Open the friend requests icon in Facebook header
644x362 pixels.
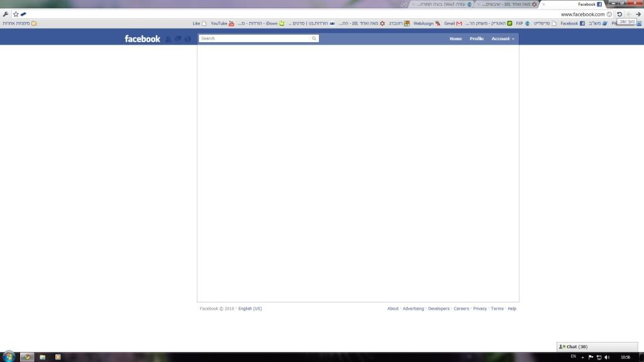tap(169, 38)
